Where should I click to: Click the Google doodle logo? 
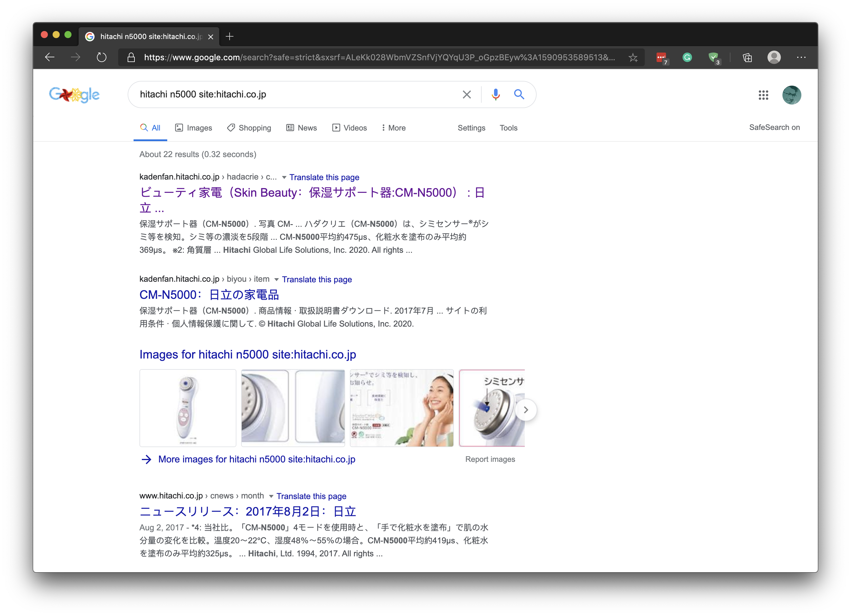[74, 94]
